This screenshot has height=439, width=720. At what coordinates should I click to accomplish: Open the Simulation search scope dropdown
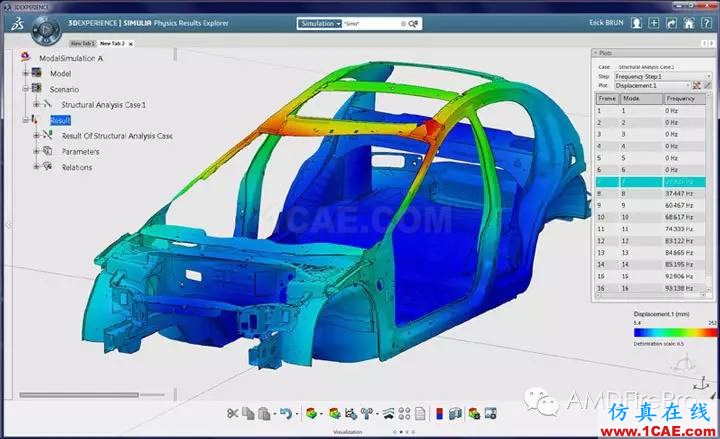pyautogui.click(x=320, y=23)
